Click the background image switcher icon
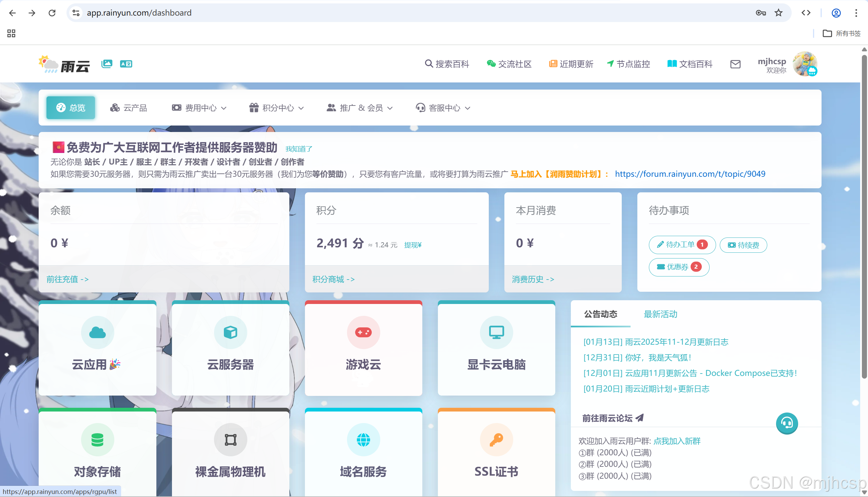This screenshot has height=497, width=868. [107, 64]
